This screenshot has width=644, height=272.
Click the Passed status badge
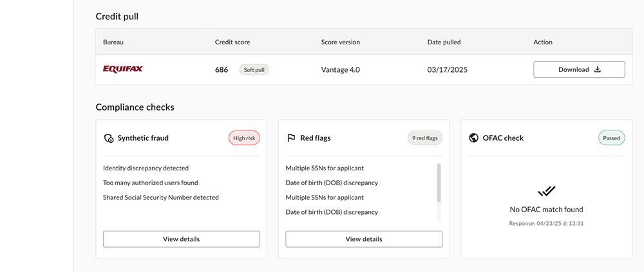point(612,138)
